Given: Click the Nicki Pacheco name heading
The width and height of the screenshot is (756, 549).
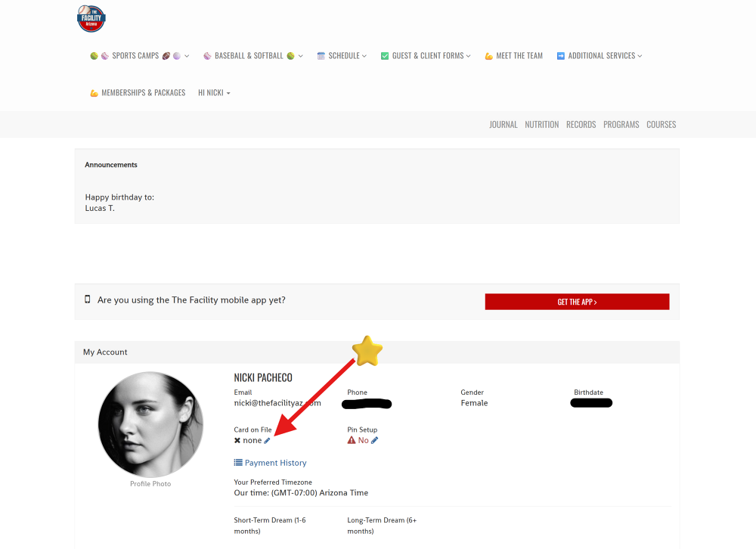Looking at the screenshot, I should click(x=263, y=378).
